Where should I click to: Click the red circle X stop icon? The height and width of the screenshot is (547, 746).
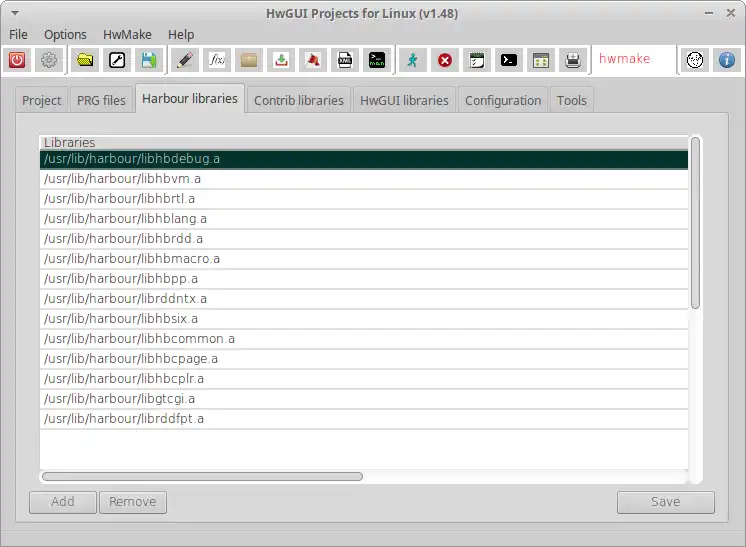tap(445, 60)
